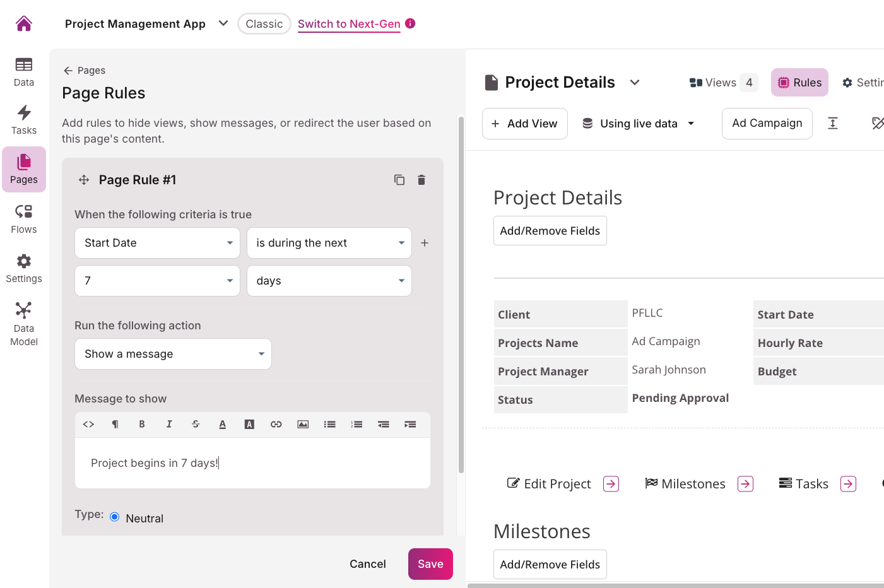Delete Page Rule #1 with the trash icon

(421, 180)
